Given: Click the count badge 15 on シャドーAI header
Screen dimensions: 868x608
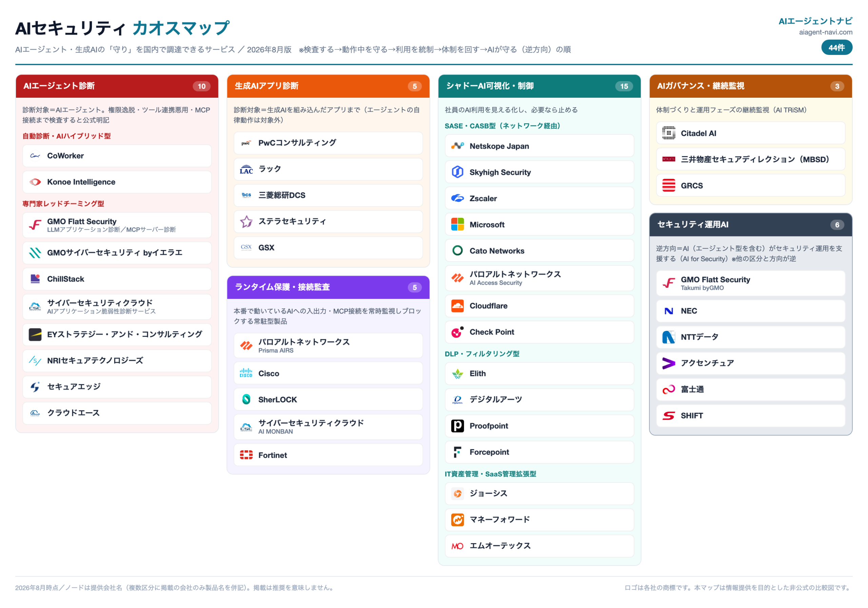Looking at the screenshot, I should click(x=624, y=86).
